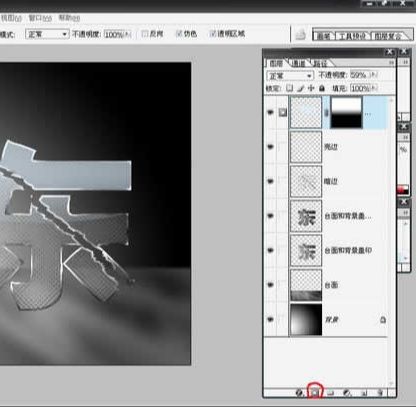Viewport: 416px width, 407px height.
Task: Open the 工具预设 tab in the palette well
Action: (x=353, y=36)
